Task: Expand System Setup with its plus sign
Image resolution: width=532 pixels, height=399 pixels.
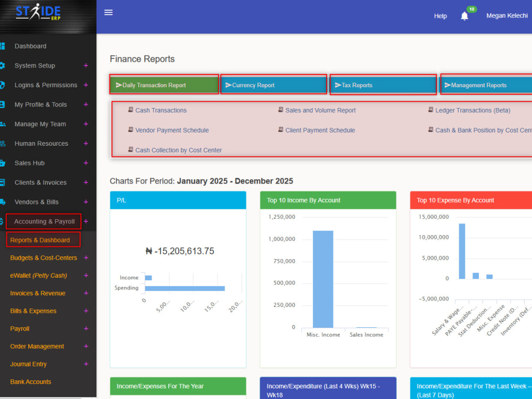Action: pyautogui.click(x=86, y=65)
